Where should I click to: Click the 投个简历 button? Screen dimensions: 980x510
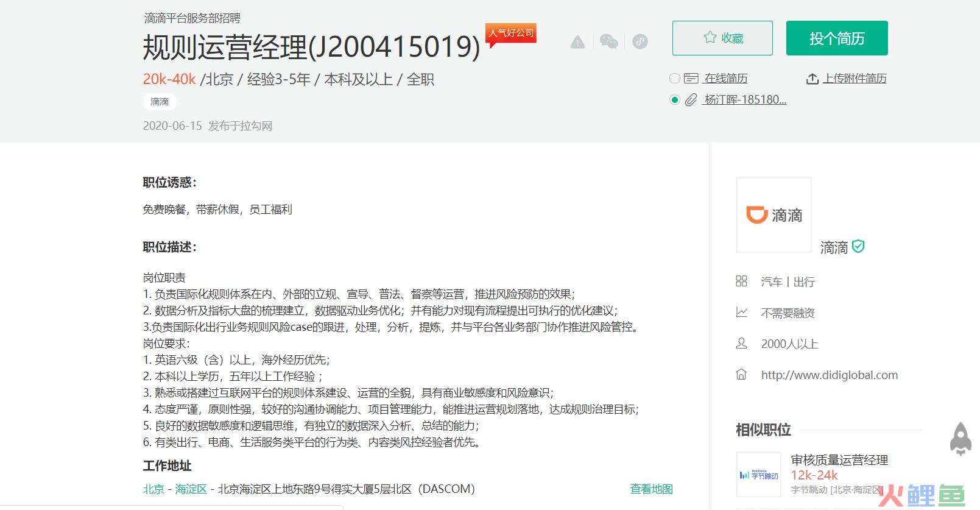(837, 38)
